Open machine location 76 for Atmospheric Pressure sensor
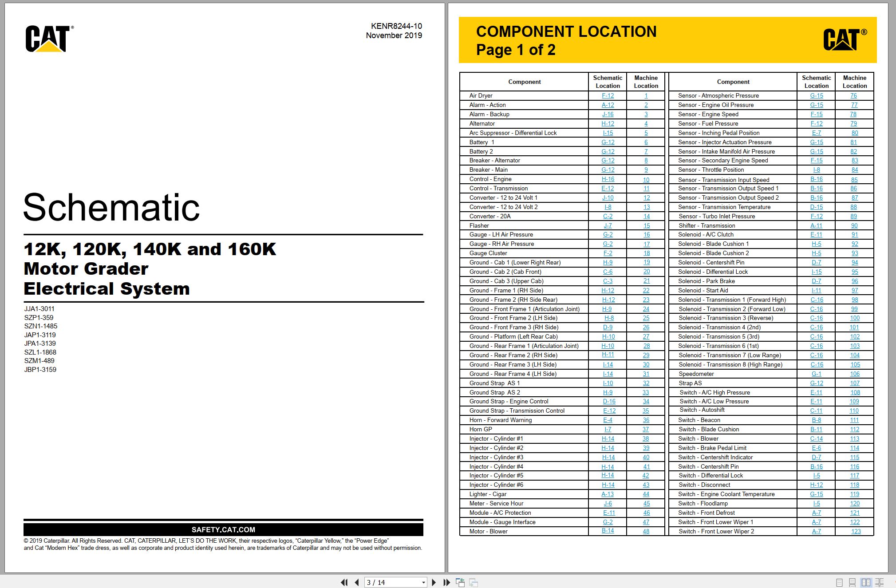 pos(853,95)
